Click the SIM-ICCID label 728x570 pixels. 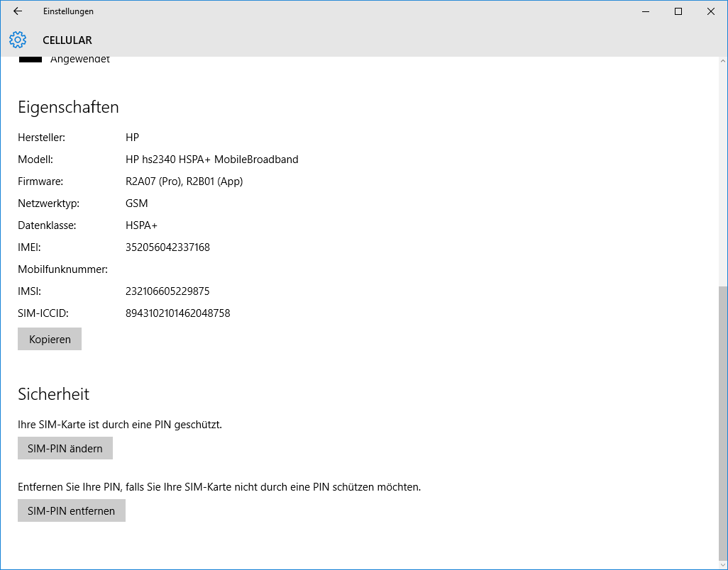(x=43, y=313)
